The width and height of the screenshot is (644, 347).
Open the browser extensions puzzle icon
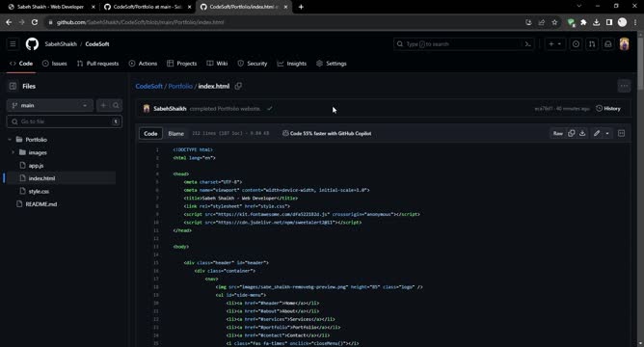[583, 22]
